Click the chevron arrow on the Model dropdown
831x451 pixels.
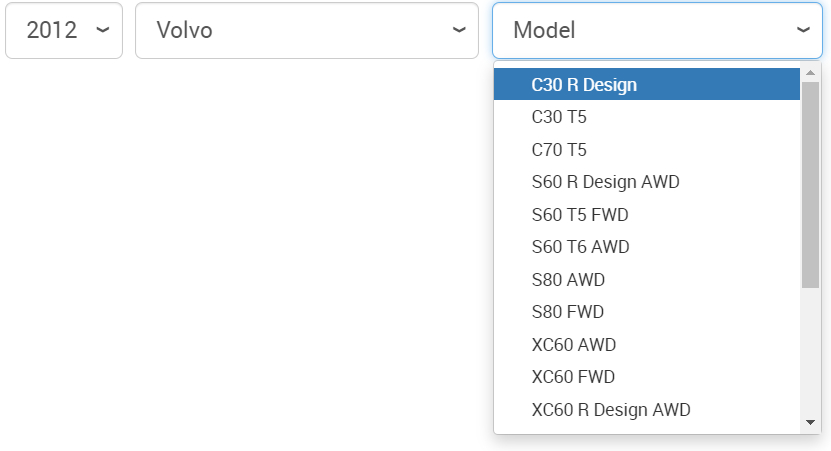803,30
